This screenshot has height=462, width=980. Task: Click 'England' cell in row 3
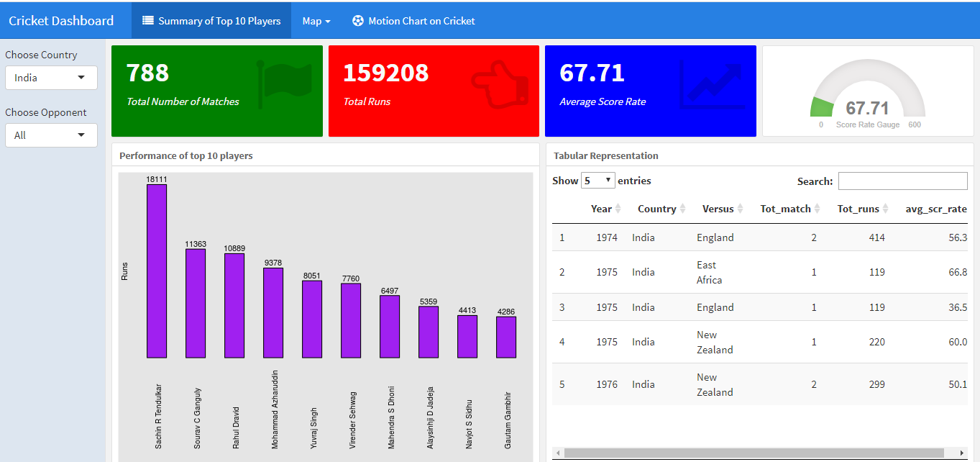click(x=715, y=307)
